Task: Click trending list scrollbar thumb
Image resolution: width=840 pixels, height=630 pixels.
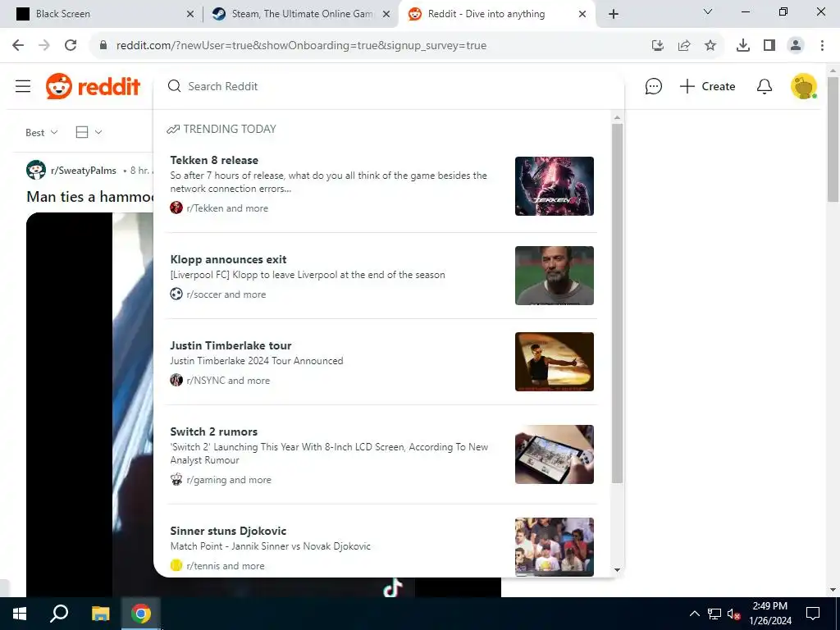Action: [617, 303]
